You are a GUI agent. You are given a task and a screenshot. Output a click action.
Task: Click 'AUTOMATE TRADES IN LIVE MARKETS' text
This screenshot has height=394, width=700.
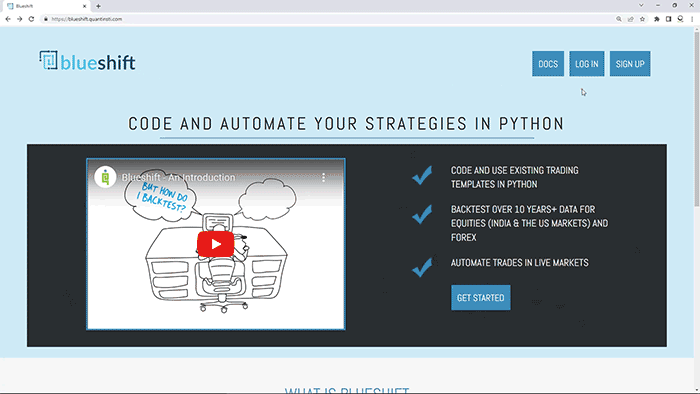click(520, 263)
